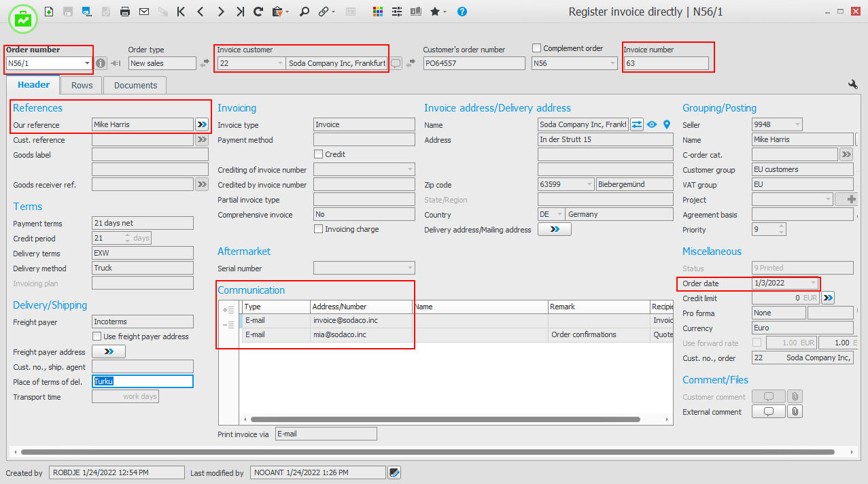Screen dimensions: 868x484
Task: Open the magnifier search tool
Action: (304, 12)
